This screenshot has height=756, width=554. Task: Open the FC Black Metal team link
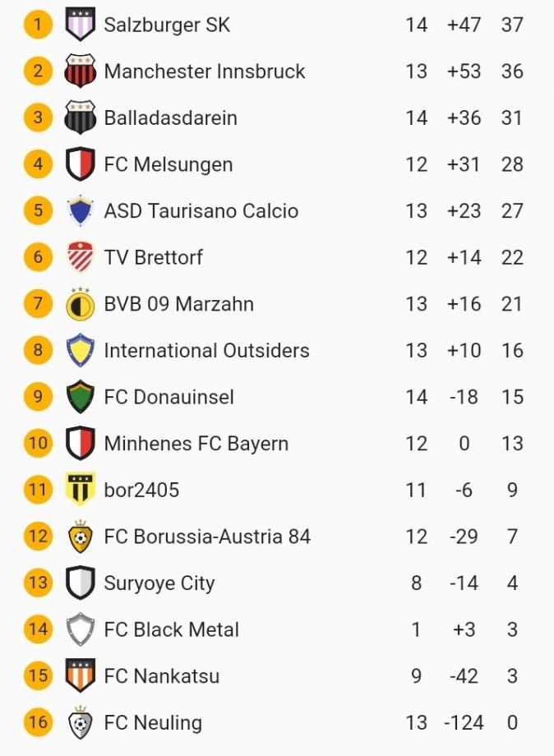point(171,630)
